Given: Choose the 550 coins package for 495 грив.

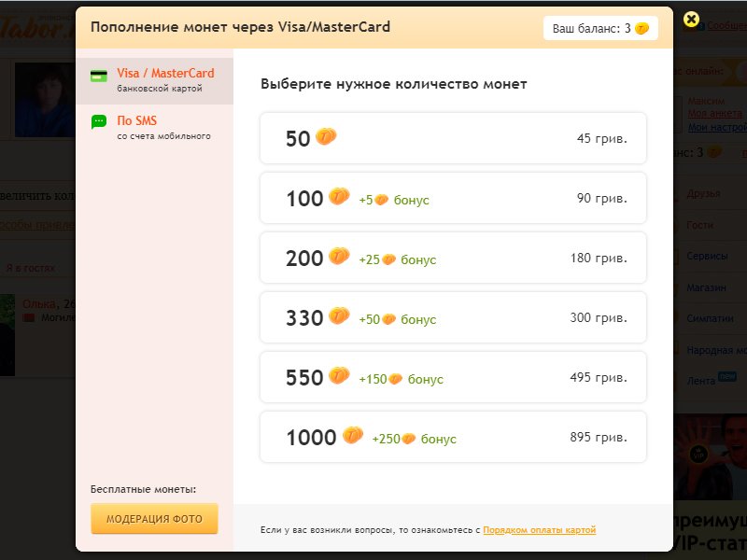Looking at the screenshot, I should click(453, 377).
